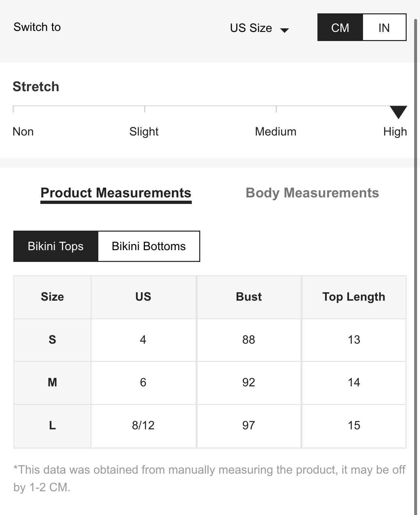Click the Non stretch label

pyautogui.click(x=23, y=132)
